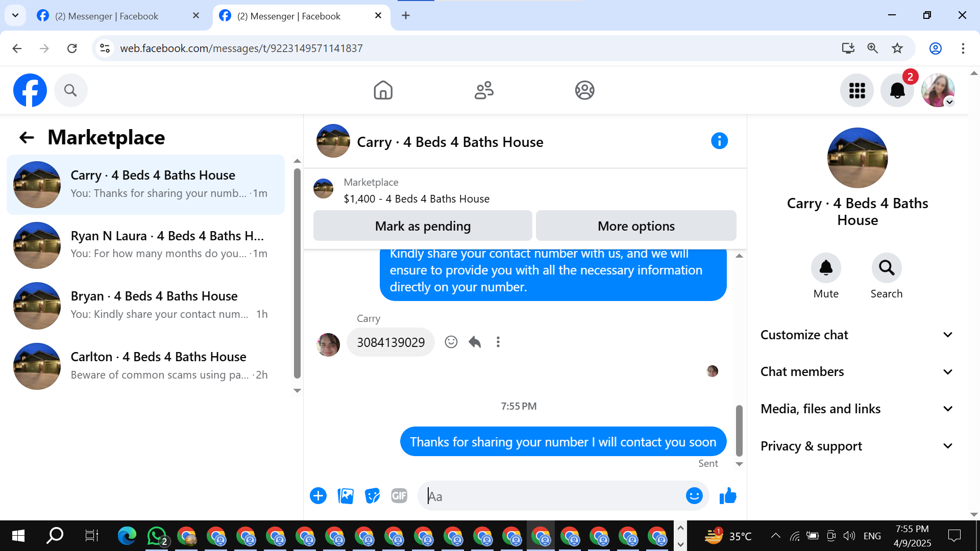Image resolution: width=980 pixels, height=551 pixels.
Task: Open Chrome zoom magnifier icon in address bar
Action: [x=873, y=48]
